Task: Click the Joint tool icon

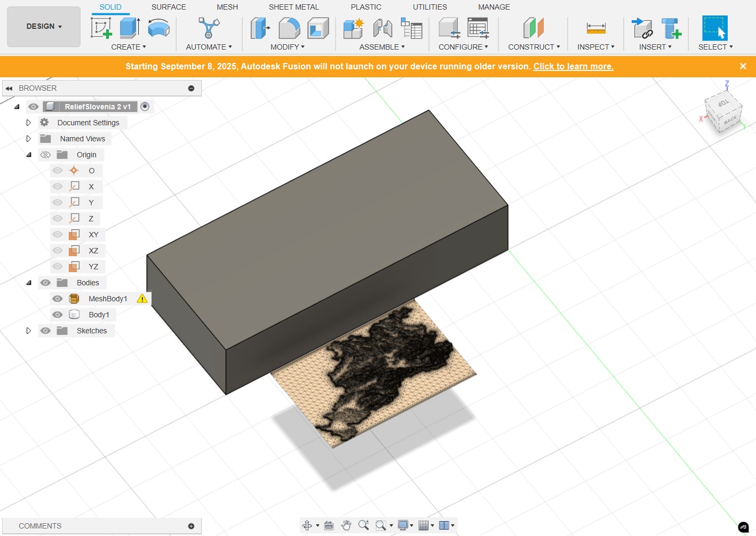Action: 383,28
